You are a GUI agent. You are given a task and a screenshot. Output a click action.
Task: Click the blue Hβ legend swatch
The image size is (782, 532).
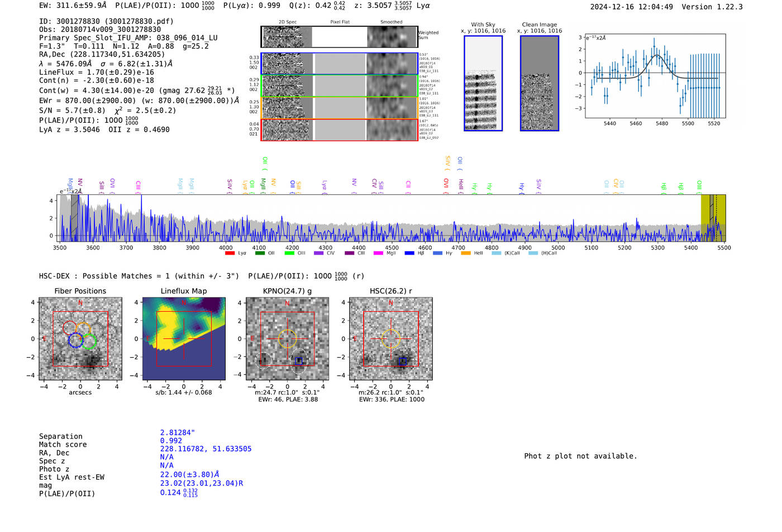pos(409,253)
